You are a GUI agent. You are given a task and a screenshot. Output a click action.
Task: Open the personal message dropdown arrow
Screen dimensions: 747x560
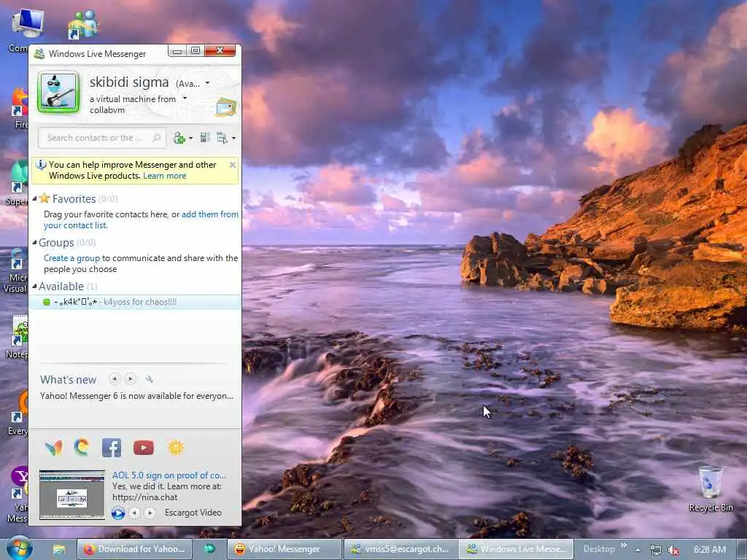click(185, 98)
